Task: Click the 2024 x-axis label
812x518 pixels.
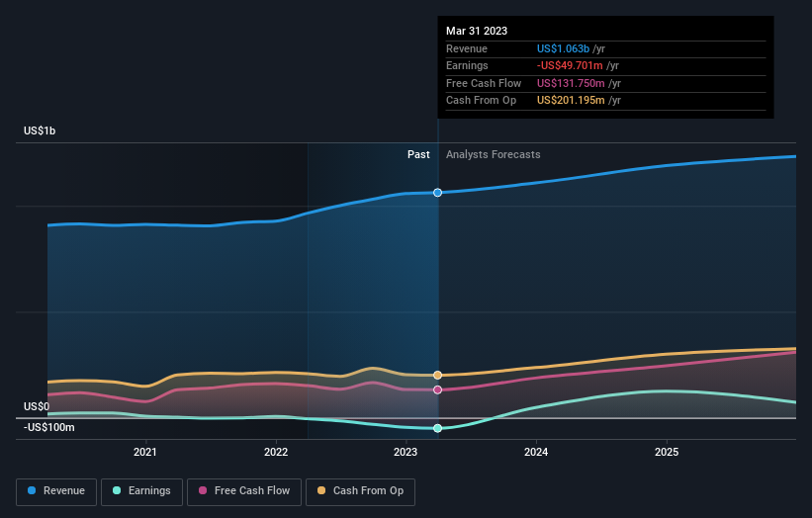Action: [x=536, y=452]
